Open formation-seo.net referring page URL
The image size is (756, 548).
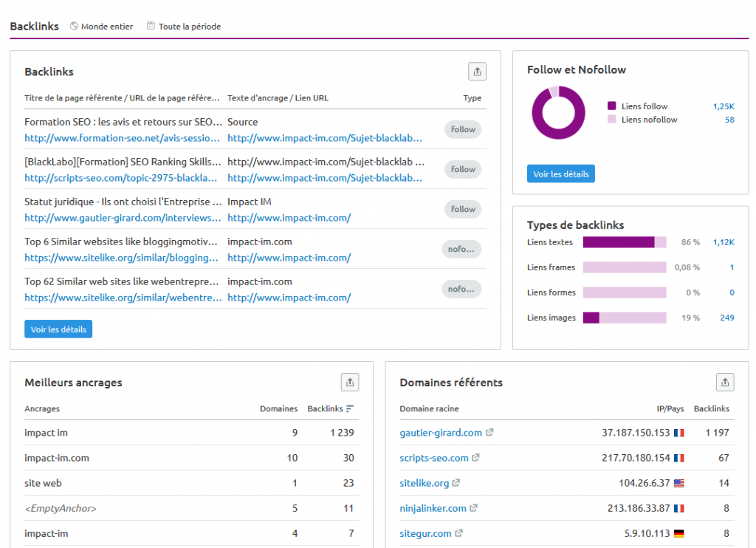point(122,138)
